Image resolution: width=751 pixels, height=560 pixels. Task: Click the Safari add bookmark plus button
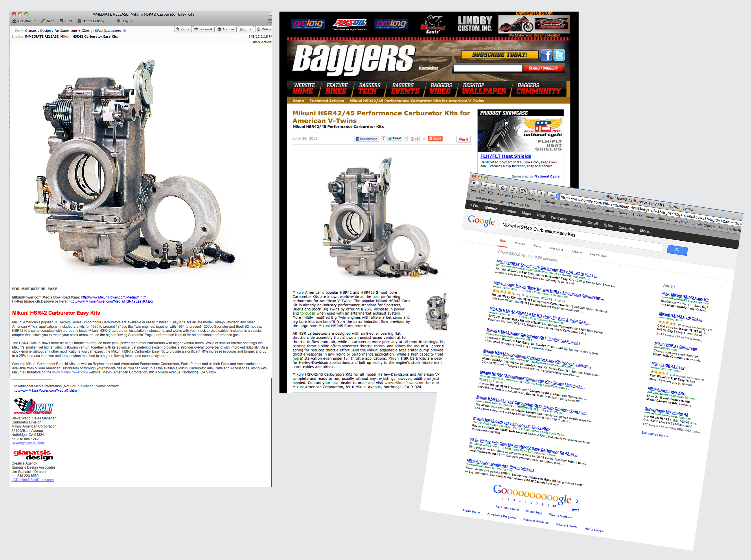coord(551,195)
